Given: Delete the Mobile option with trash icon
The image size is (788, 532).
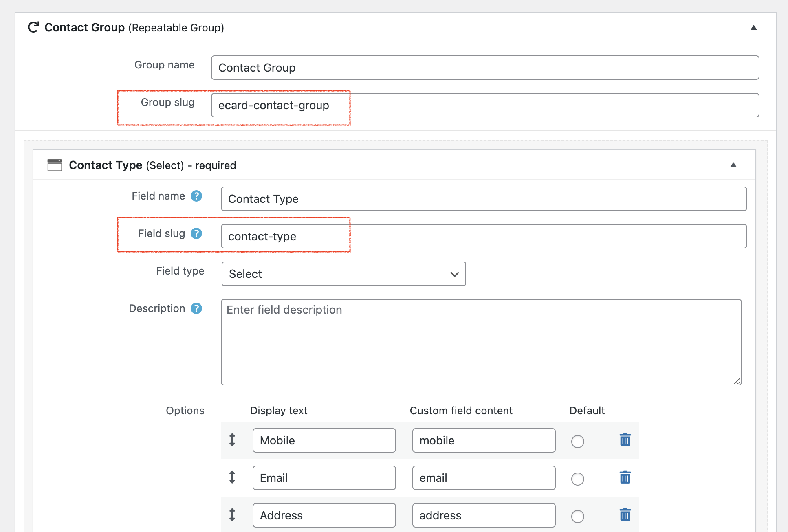Looking at the screenshot, I should pyautogui.click(x=625, y=440).
